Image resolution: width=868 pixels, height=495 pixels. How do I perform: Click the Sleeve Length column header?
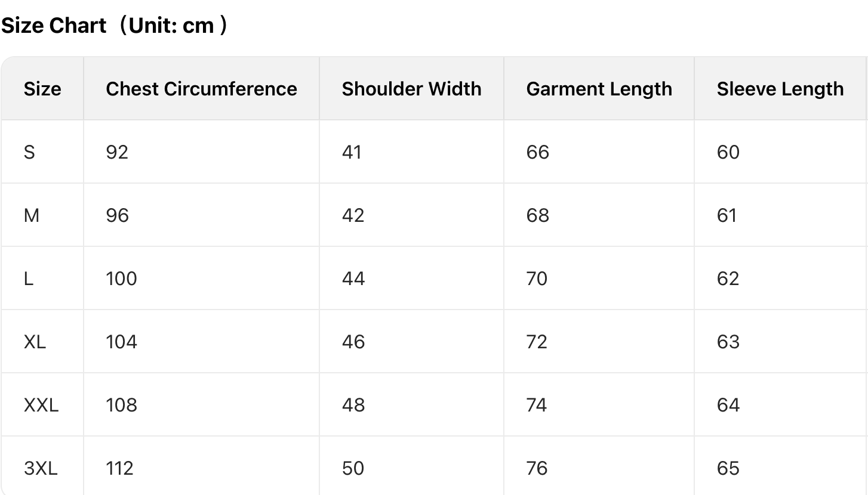point(780,89)
